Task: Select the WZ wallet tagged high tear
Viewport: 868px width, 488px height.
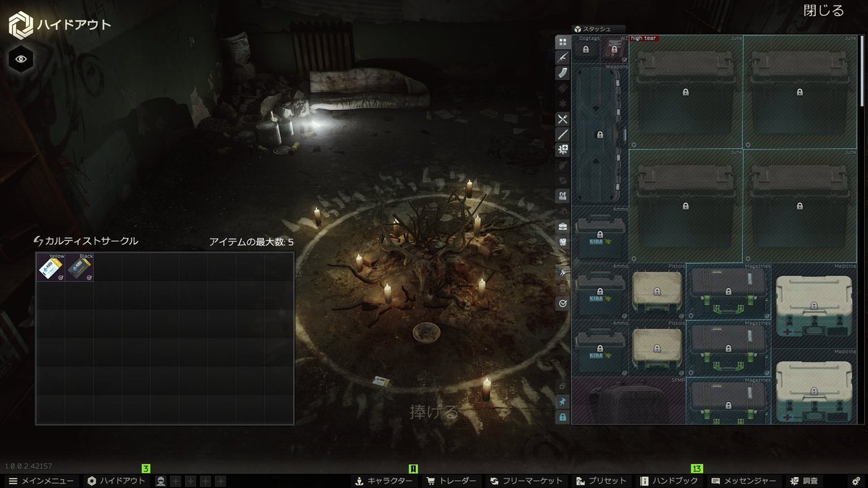Action: pos(614,49)
